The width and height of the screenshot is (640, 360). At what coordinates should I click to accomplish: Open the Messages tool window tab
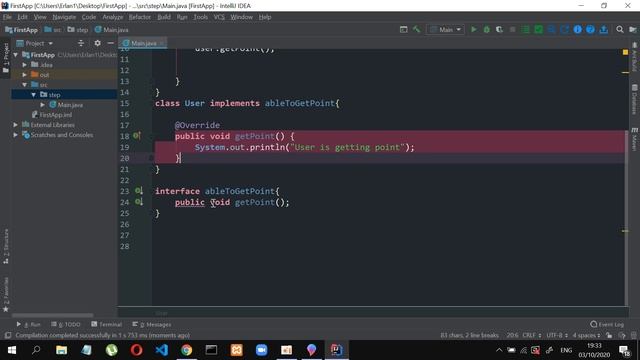coord(152,324)
